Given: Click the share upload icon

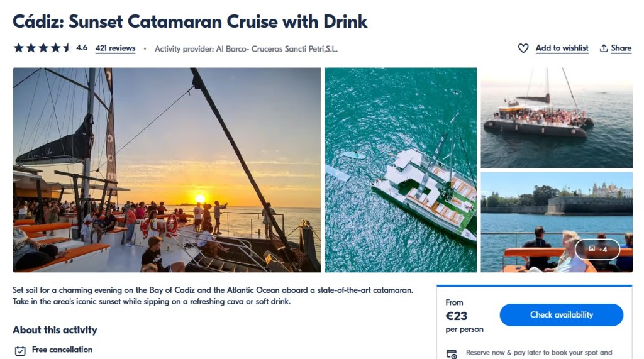Looking at the screenshot, I should point(604,48).
